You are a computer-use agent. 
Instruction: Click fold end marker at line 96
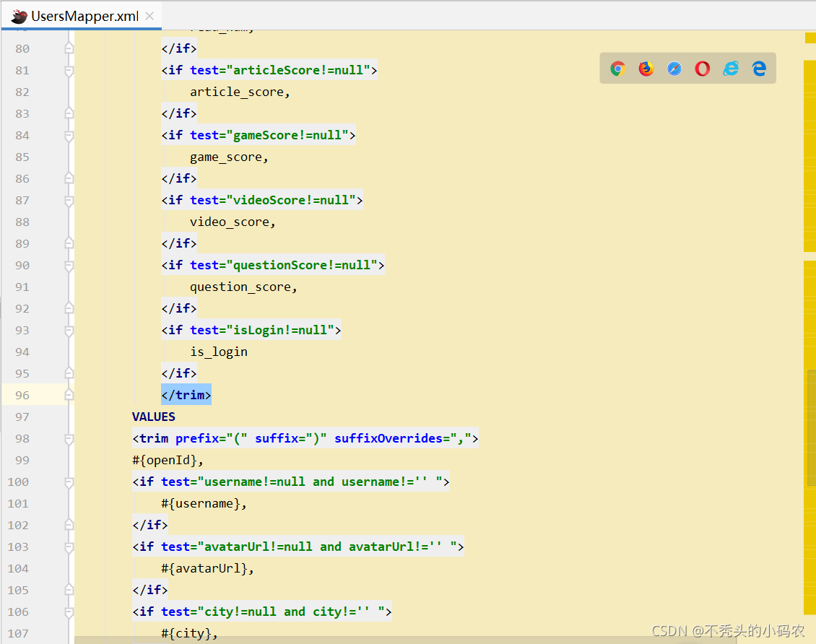[69, 396]
